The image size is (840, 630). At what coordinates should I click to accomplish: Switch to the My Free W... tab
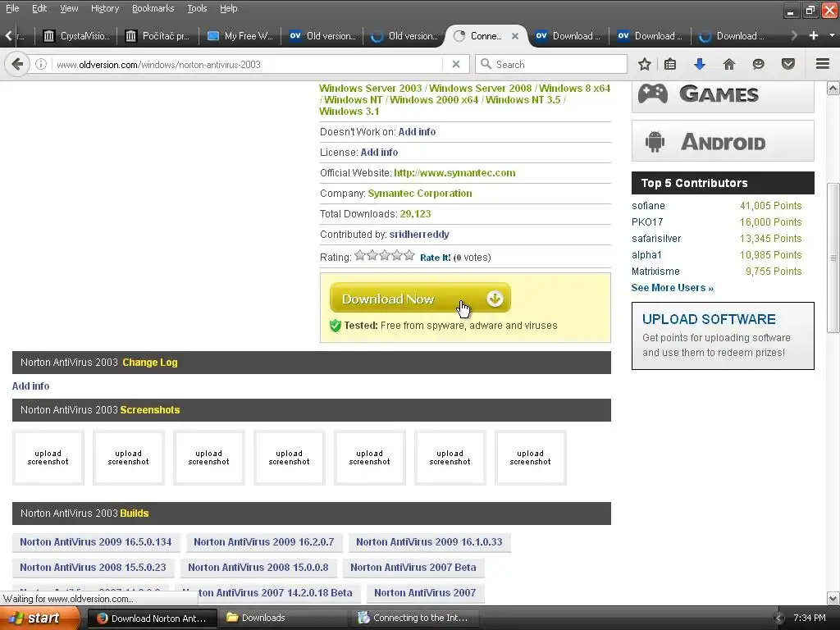240,36
